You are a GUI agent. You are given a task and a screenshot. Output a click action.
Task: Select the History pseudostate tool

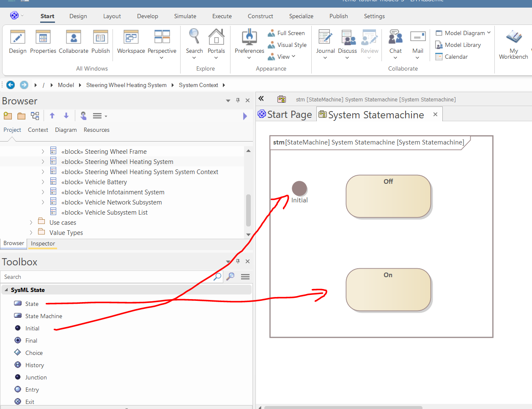tap(34, 365)
